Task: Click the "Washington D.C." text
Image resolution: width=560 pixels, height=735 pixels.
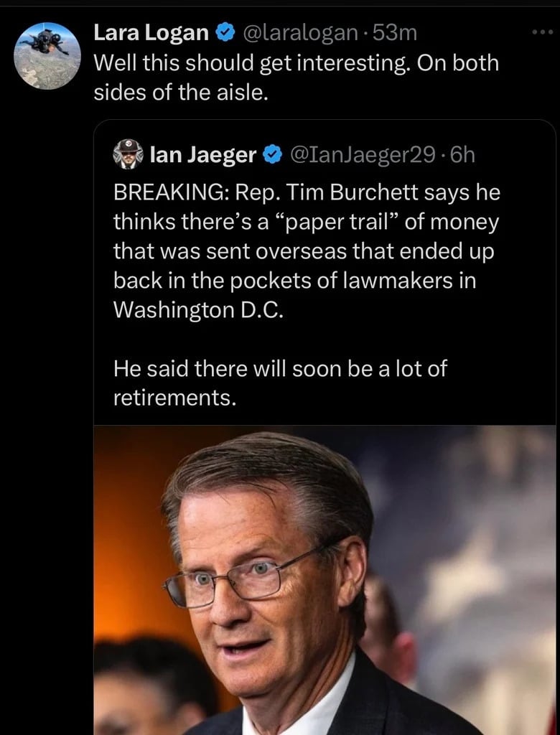Action: [x=199, y=312]
